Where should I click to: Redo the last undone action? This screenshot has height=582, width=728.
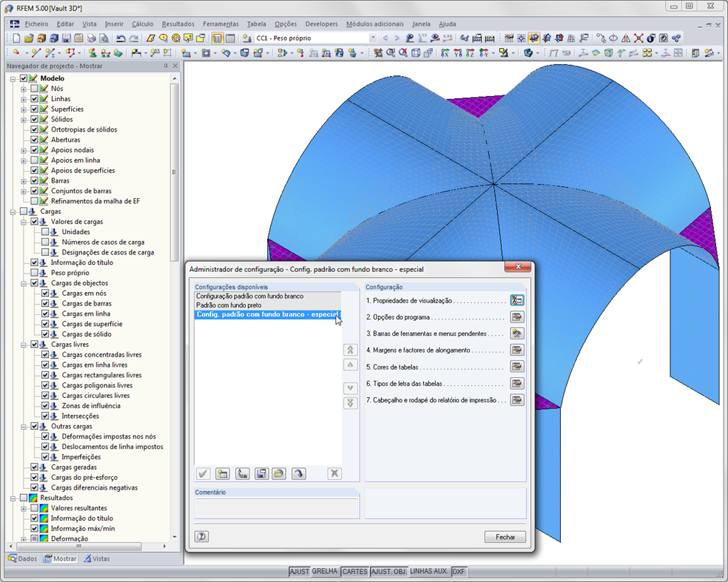134,38
